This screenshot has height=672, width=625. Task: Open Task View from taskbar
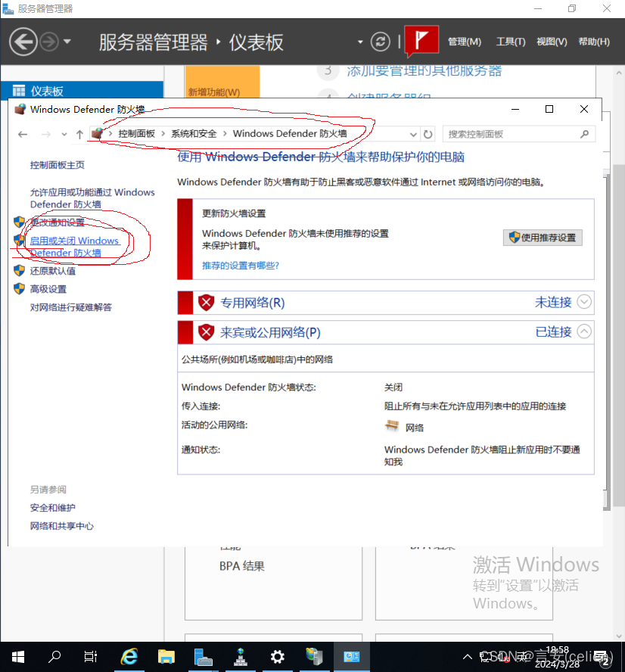(x=90, y=657)
